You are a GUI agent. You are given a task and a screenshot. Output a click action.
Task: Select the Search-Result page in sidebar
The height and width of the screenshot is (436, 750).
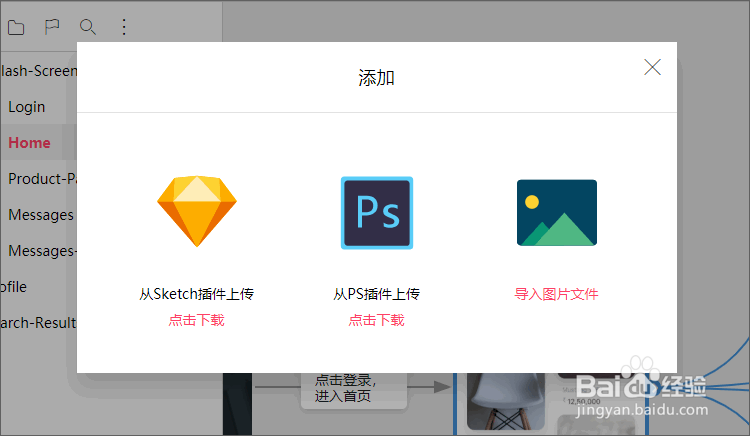(x=38, y=323)
